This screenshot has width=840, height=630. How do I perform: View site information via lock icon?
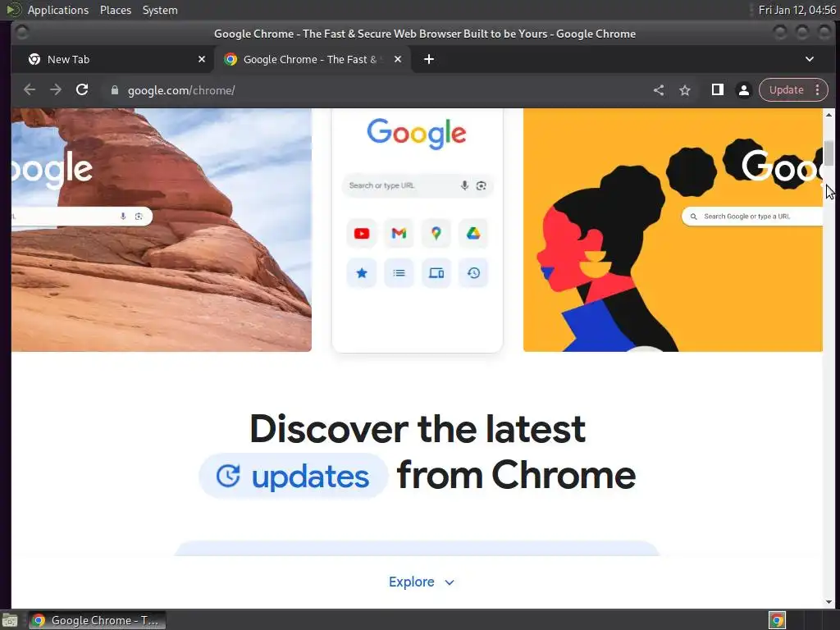tap(114, 90)
